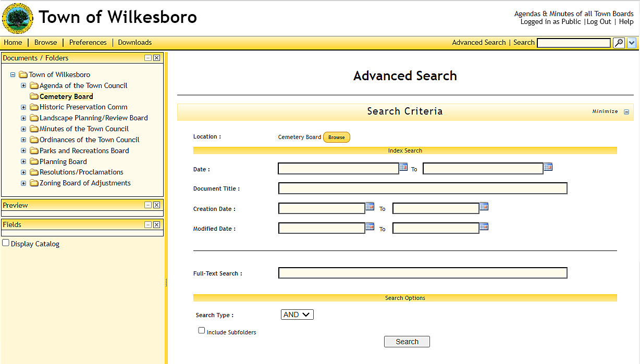Select the Planning Board folder in tree
This screenshot has height=364, width=640.
[x=63, y=161]
